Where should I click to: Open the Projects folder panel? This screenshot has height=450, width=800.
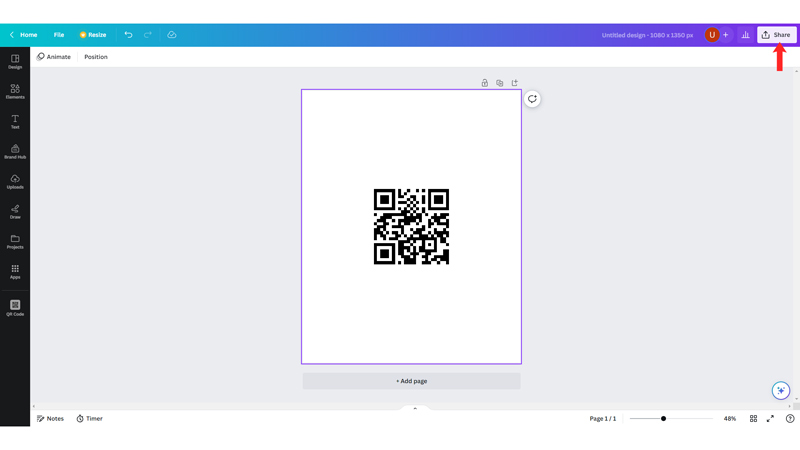point(15,242)
